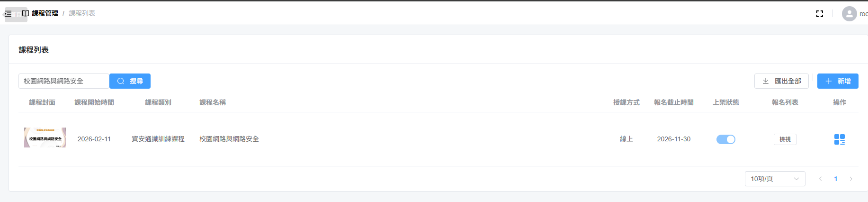Click the 校園網路與網路安全 course name cell
This screenshot has width=868, height=202.
click(229, 139)
